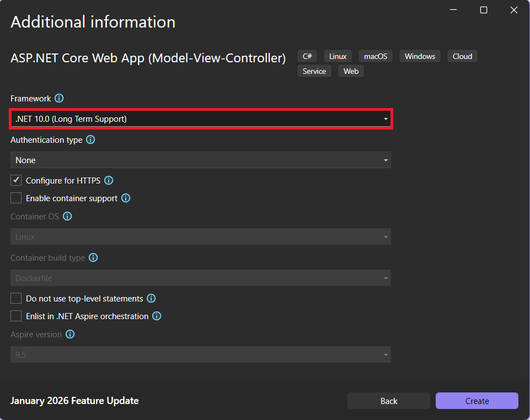Click the Cloud tag label

[462, 56]
